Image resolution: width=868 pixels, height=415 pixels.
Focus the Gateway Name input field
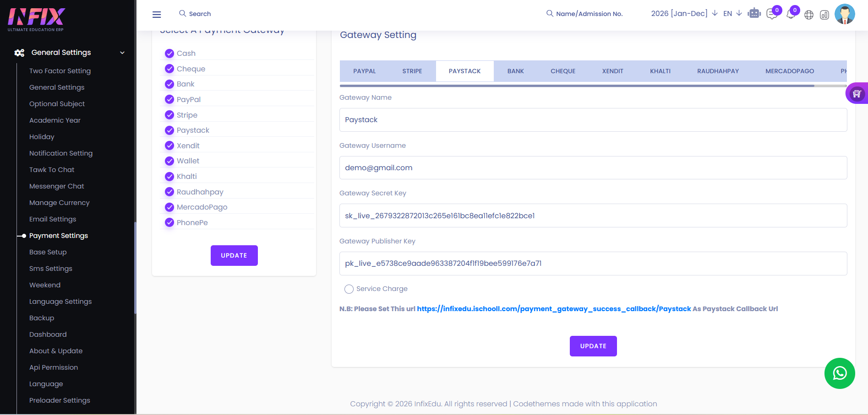[593, 120]
